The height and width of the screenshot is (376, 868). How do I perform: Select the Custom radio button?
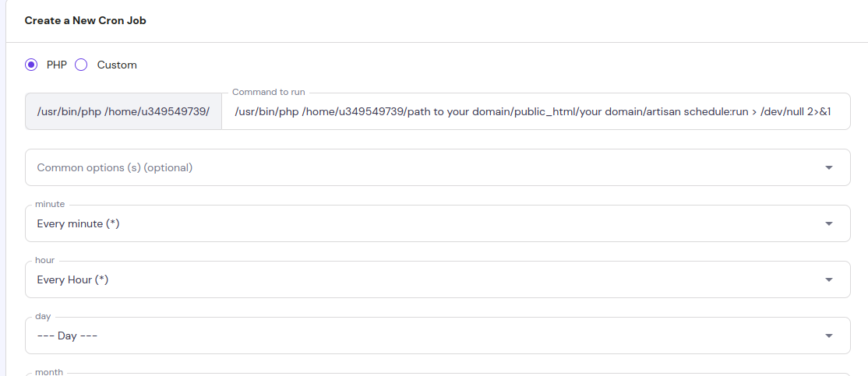(x=81, y=65)
